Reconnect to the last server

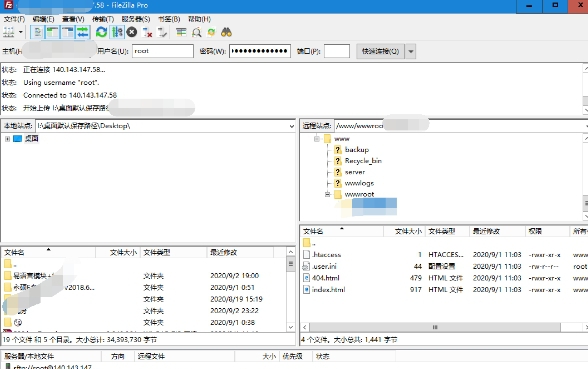pyautogui.click(x=162, y=32)
